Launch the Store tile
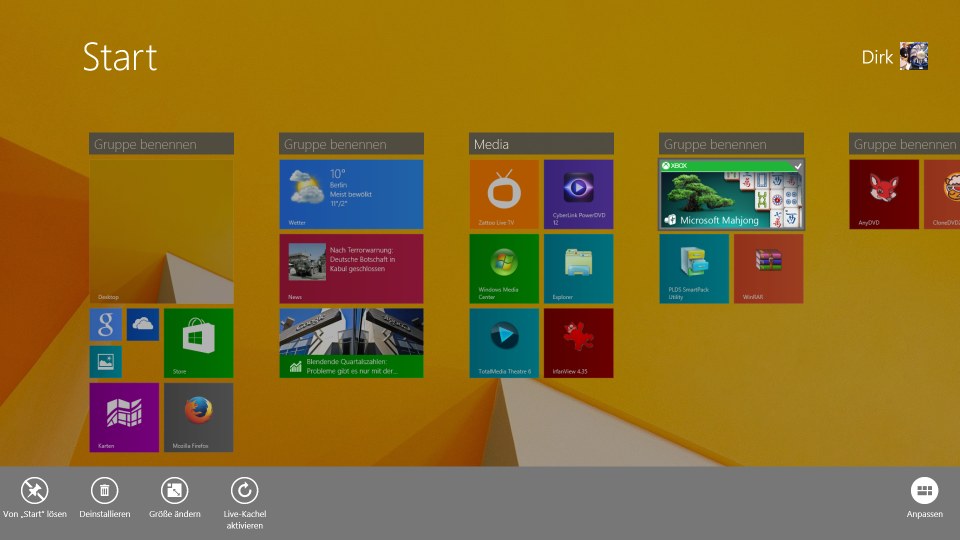Viewport: 960px width, 540px height. (198, 343)
